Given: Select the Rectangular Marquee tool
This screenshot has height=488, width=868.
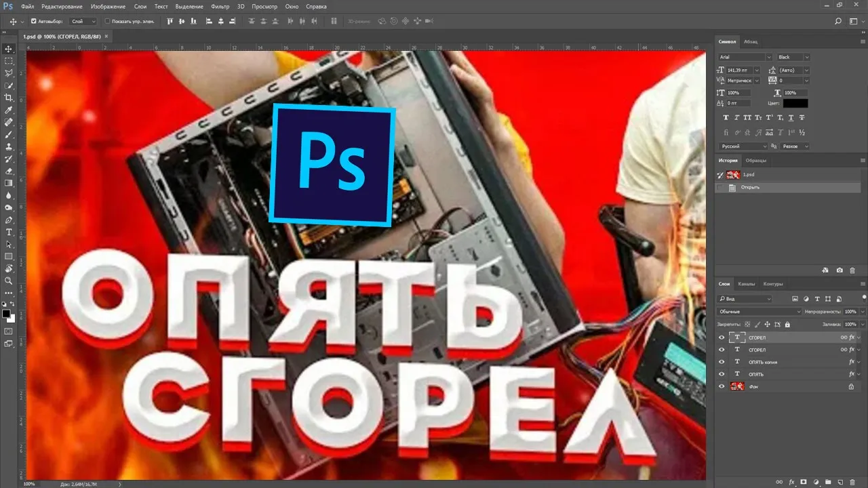Looking at the screenshot, I should point(9,61).
